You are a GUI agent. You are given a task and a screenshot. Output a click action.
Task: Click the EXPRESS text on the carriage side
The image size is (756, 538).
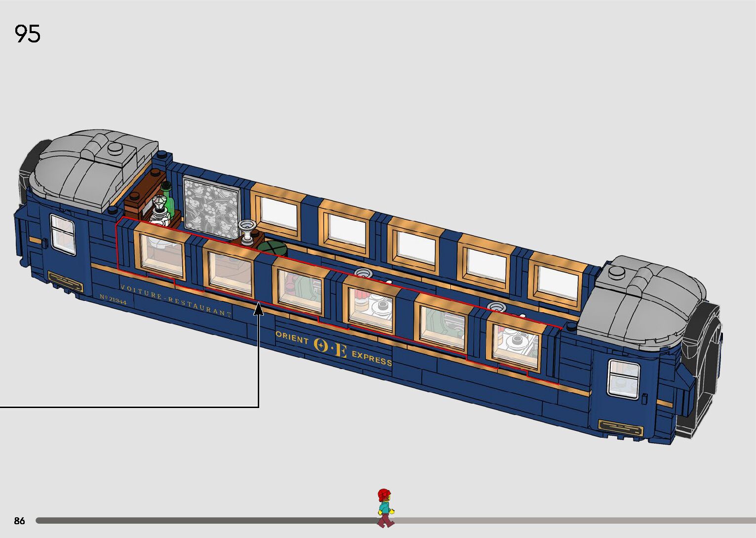[x=371, y=358]
